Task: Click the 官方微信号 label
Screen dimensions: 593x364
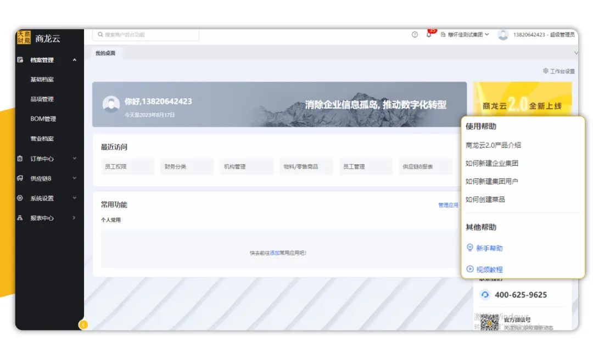Action: [x=517, y=320]
